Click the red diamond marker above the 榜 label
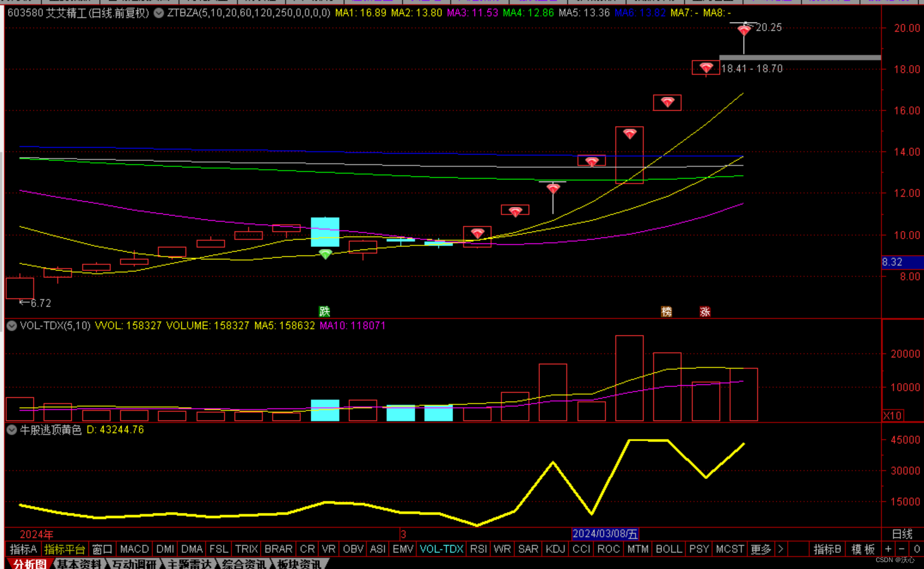The width and height of the screenshot is (924, 569). 667,102
